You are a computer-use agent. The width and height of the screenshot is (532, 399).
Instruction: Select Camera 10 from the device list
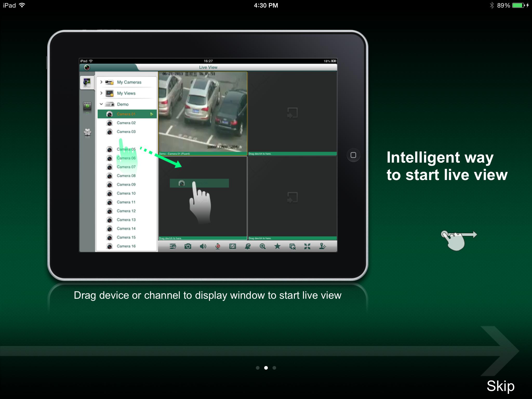(126, 193)
